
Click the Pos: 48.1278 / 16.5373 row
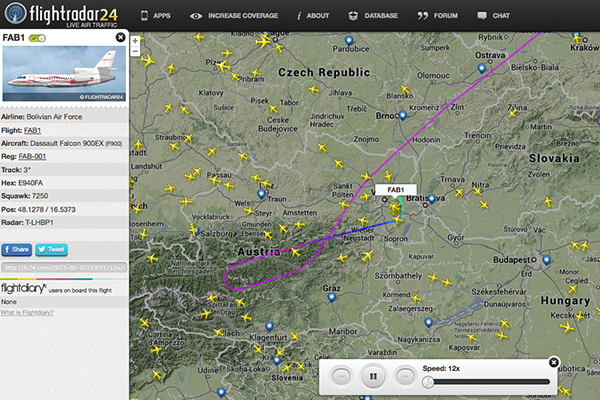click(x=64, y=209)
